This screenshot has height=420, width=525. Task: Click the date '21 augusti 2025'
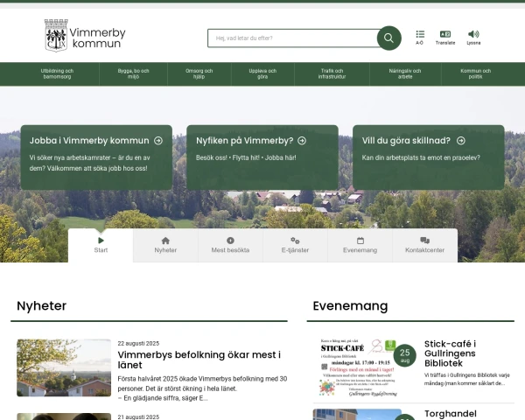(138, 417)
